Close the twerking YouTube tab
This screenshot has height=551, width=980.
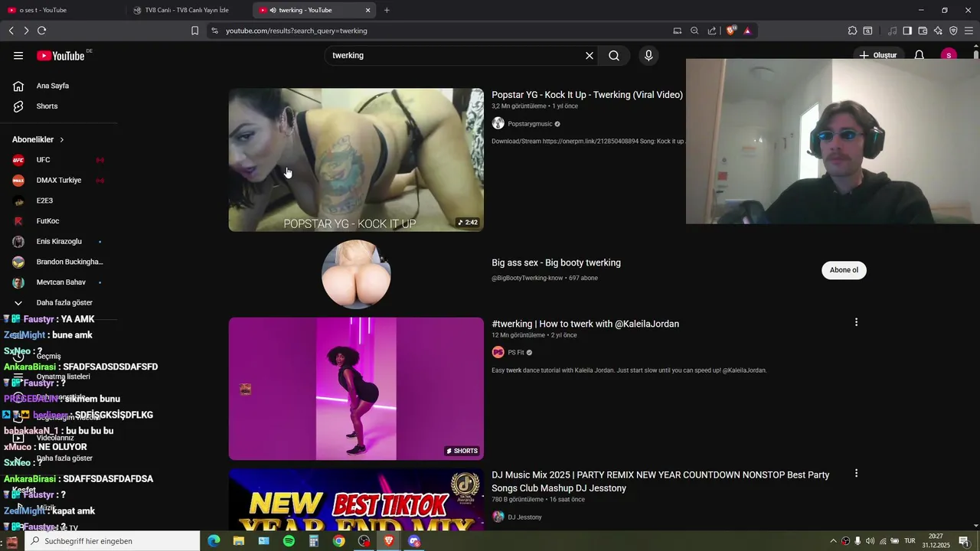pyautogui.click(x=367, y=10)
